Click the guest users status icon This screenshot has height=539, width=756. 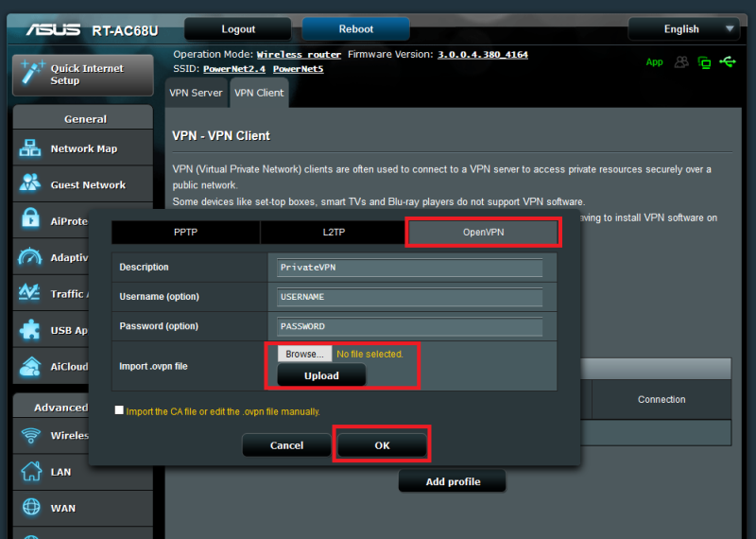click(x=681, y=61)
